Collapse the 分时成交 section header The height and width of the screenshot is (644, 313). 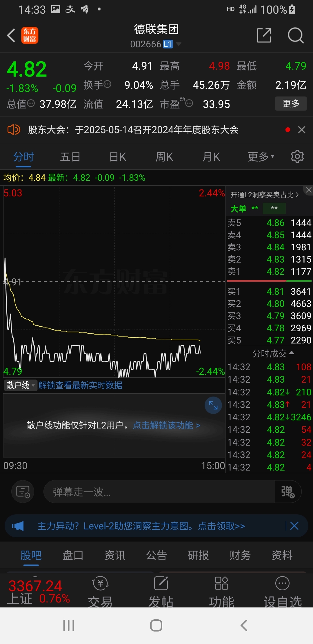pos(273,354)
